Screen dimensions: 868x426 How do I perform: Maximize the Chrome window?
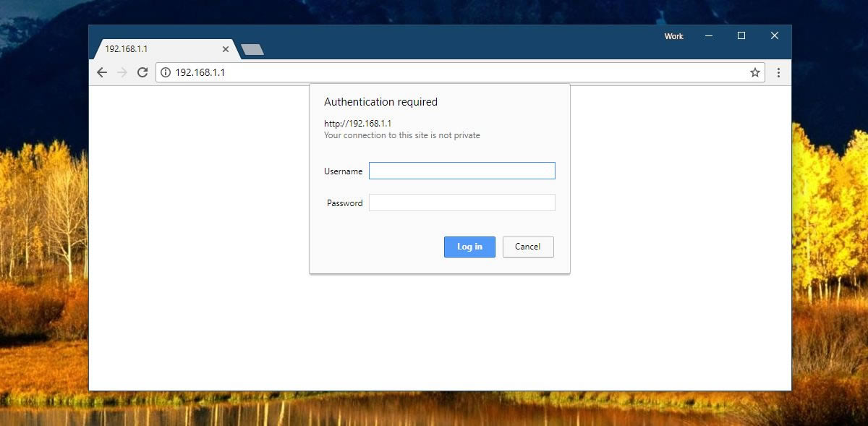[x=741, y=35]
